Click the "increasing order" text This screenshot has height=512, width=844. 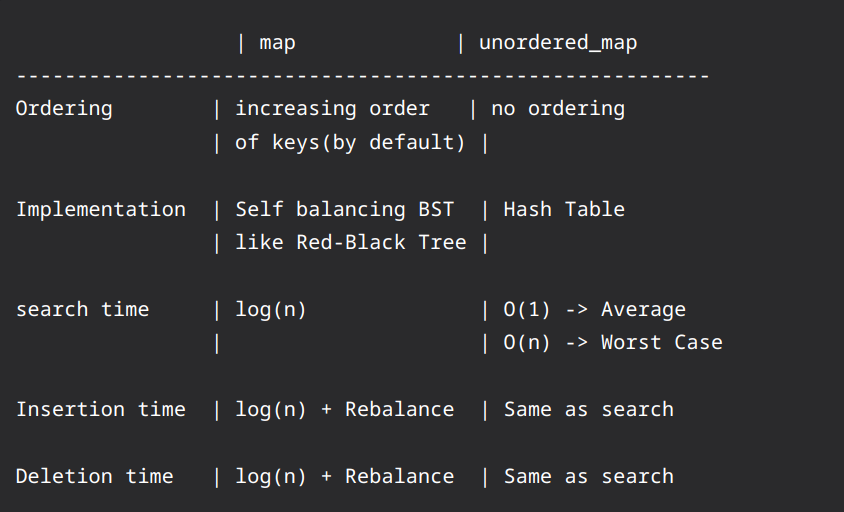point(332,109)
